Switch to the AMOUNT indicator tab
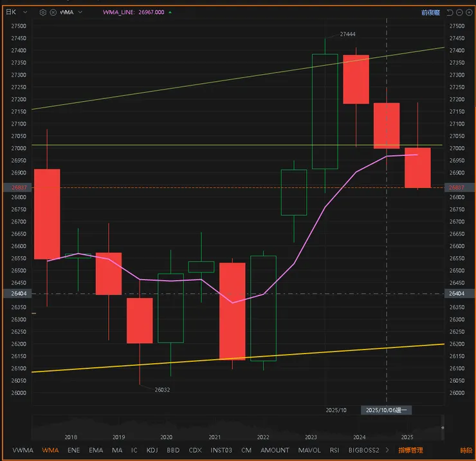The height and width of the screenshot is (461, 476). point(275,450)
